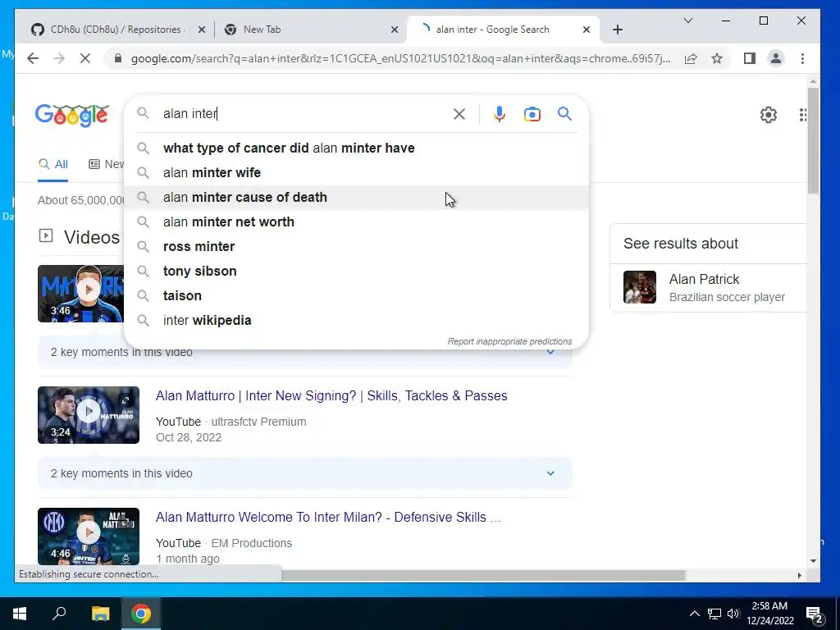Open the volume control in system tray
This screenshot has width=840, height=630.
733,614
